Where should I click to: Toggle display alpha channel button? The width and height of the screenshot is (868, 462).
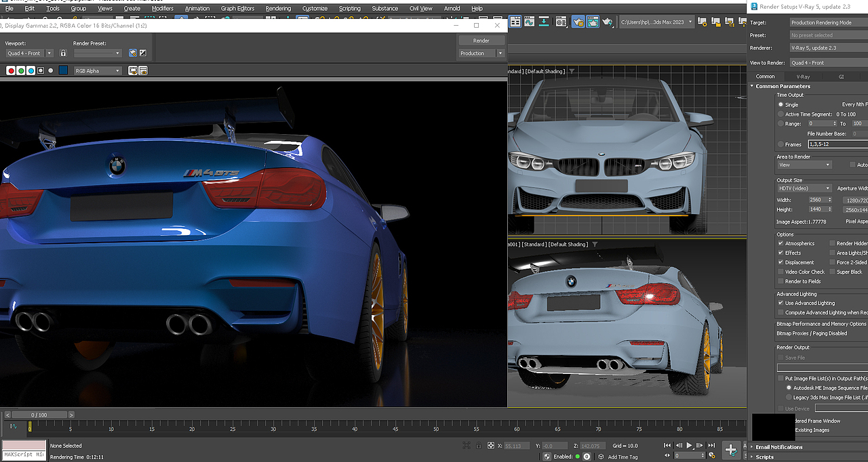tap(41, 70)
